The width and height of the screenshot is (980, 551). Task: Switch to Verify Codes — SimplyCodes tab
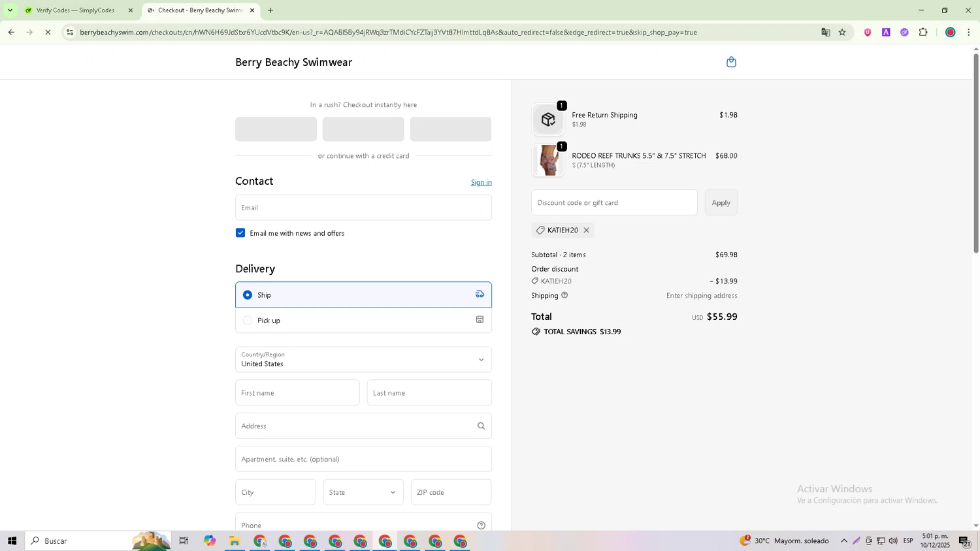[x=76, y=10]
